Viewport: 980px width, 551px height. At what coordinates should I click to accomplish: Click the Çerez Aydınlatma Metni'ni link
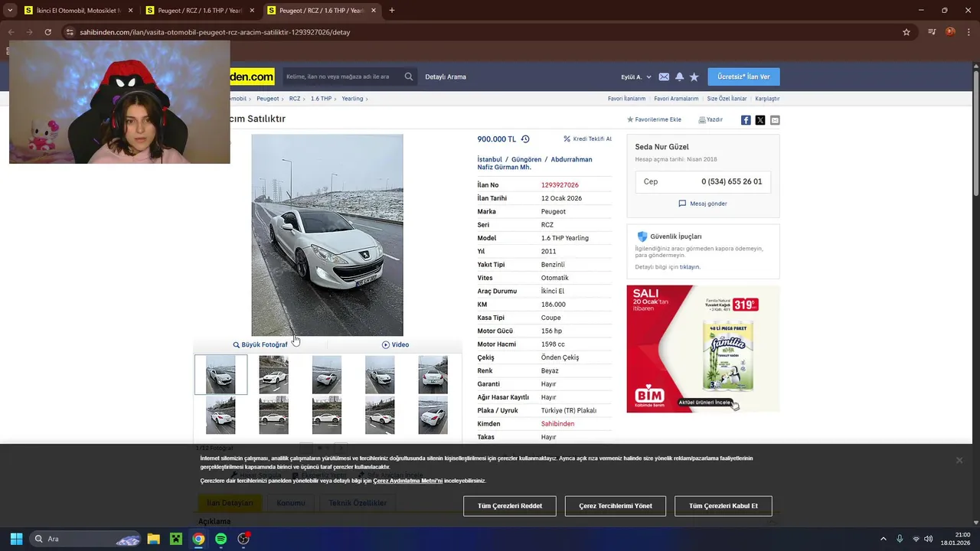click(x=407, y=481)
